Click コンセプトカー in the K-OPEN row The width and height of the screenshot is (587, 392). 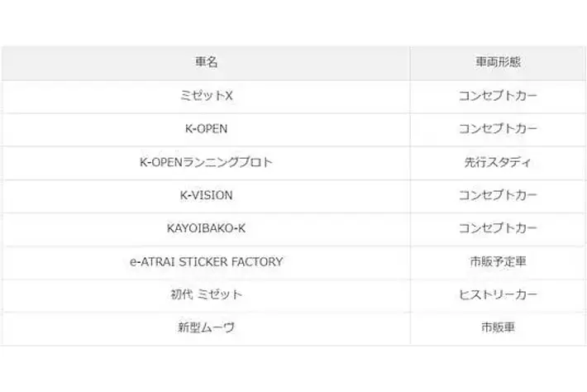point(498,129)
